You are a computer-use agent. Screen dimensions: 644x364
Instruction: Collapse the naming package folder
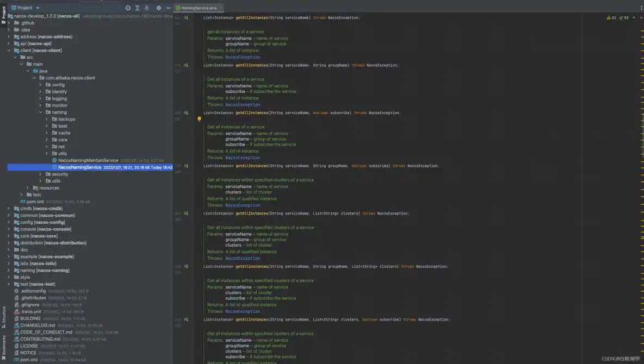pos(40,112)
